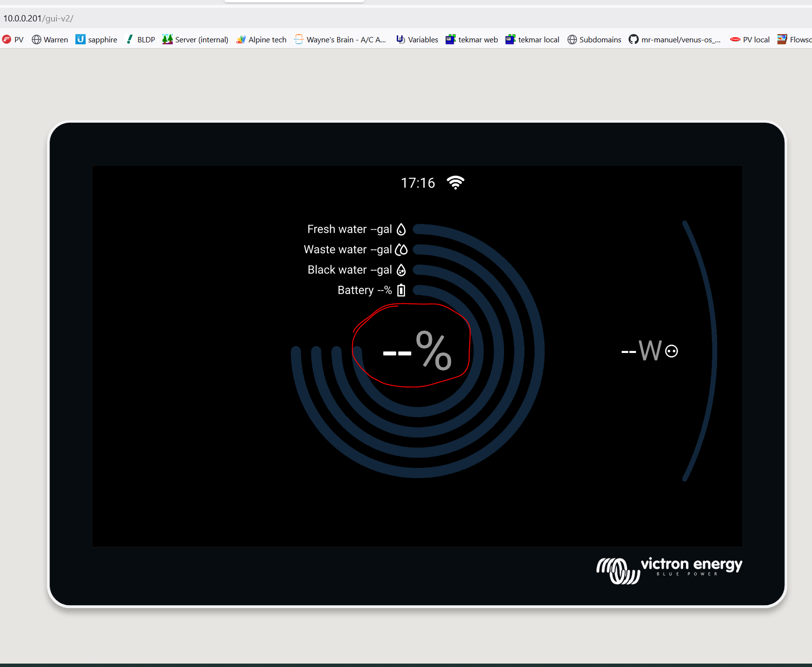The width and height of the screenshot is (812, 667).
Task: Click the Wi-Fi status icon
Action: [x=455, y=183]
